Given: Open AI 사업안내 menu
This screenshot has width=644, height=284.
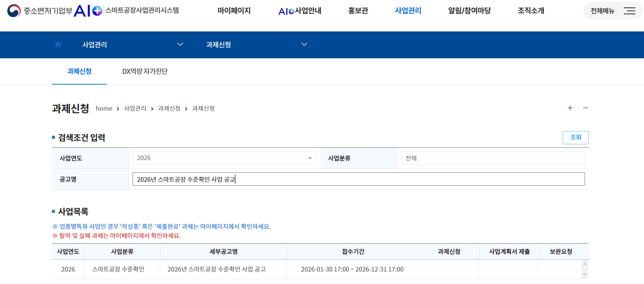Looking at the screenshot, I should pos(299,11).
